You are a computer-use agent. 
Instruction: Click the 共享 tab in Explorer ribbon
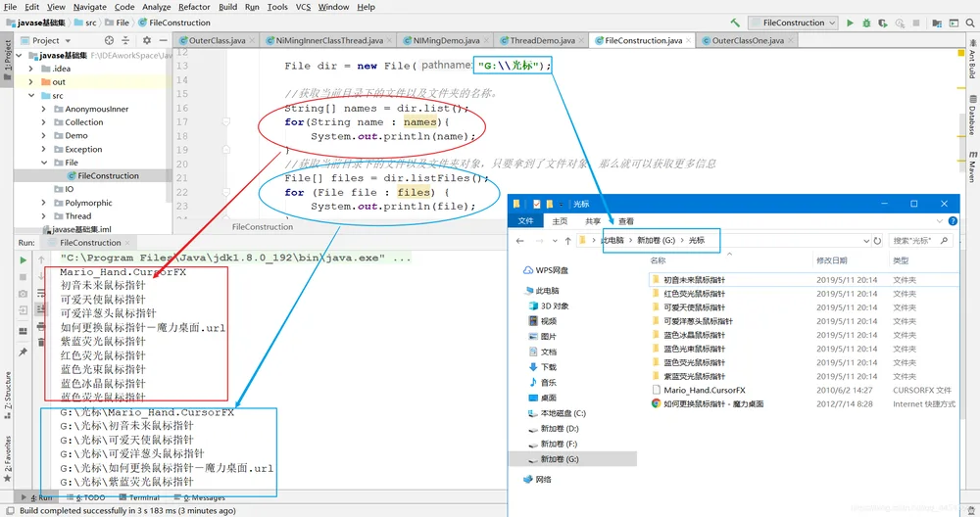click(593, 221)
